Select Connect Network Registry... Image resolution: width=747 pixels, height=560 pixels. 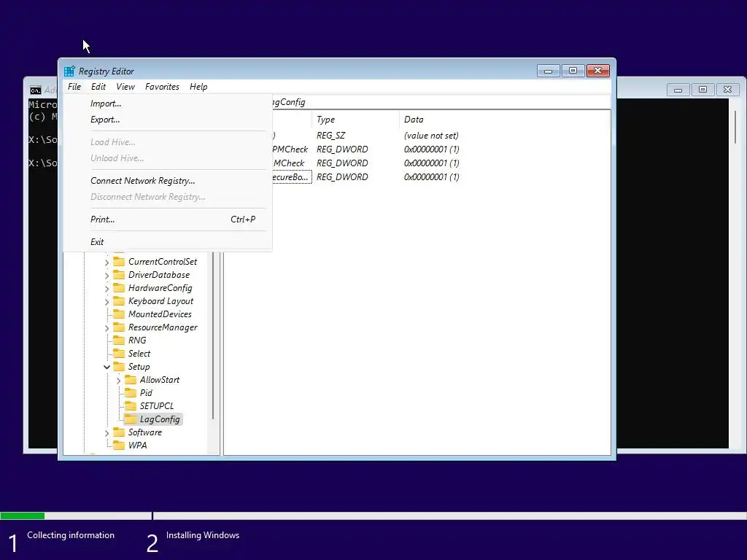click(x=168, y=181)
